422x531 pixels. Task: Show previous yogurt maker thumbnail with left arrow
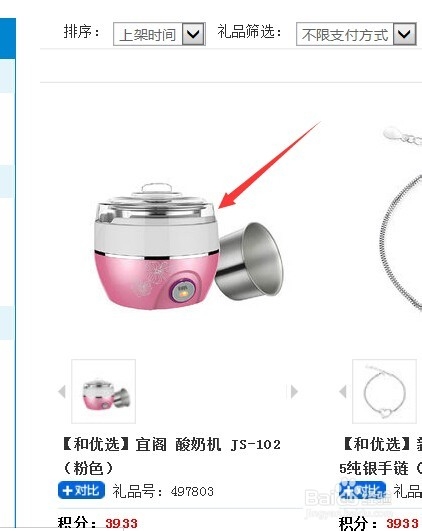[x=62, y=392]
